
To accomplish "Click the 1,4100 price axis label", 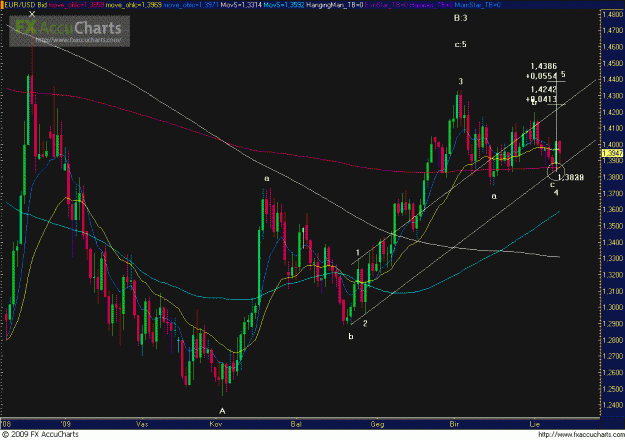I will [x=613, y=128].
